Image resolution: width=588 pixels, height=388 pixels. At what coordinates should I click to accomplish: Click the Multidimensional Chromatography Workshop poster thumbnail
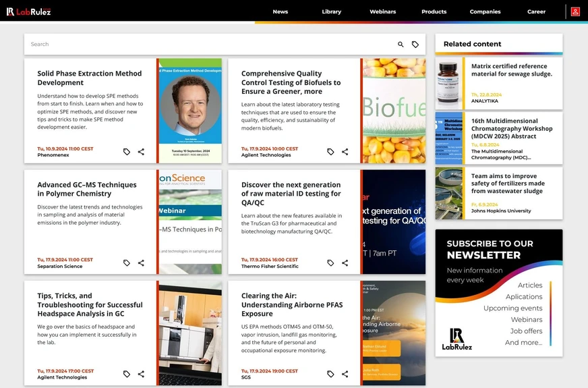[x=449, y=138]
